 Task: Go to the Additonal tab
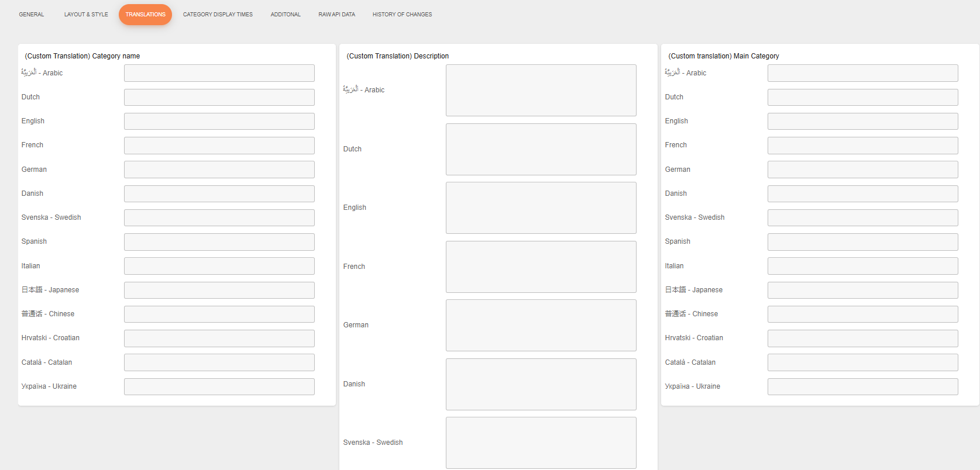[286, 15]
